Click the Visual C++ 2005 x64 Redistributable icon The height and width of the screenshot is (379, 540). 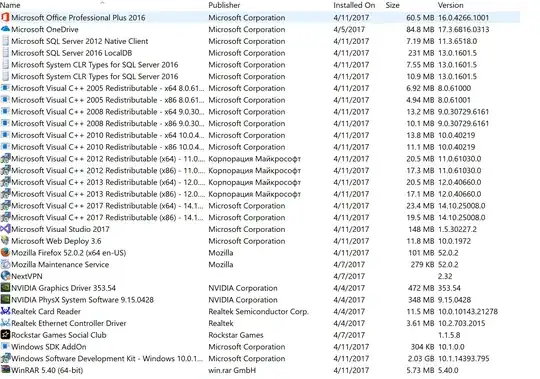tap(5, 88)
